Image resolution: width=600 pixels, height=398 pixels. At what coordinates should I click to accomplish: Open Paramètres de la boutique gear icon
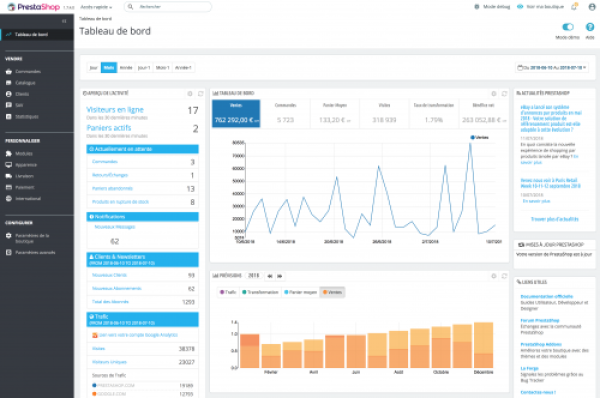click(9, 236)
